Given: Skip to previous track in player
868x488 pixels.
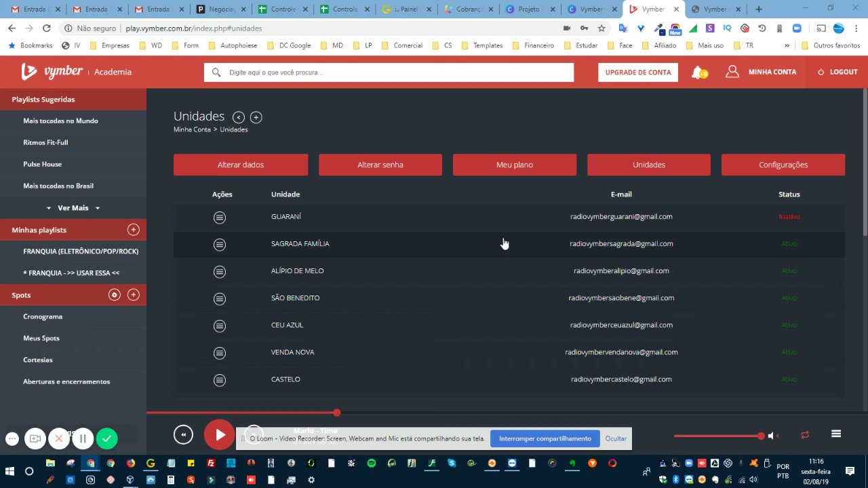Looking at the screenshot, I should click(x=183, y=435).
